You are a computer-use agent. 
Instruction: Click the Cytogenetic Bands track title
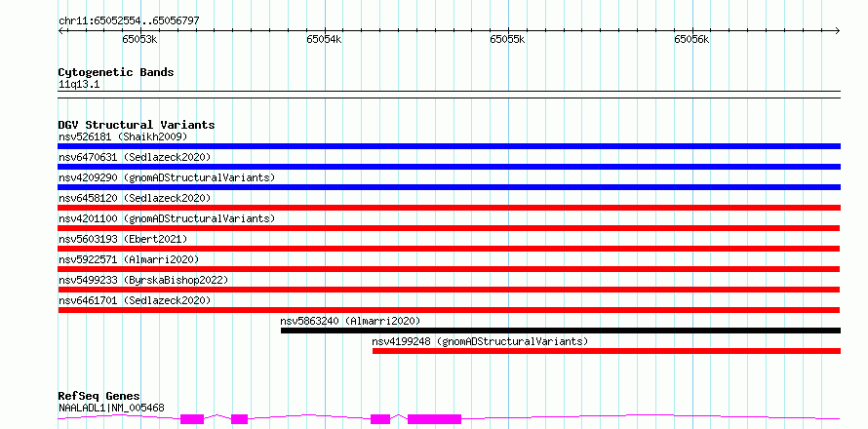click(x=116, y=72)
